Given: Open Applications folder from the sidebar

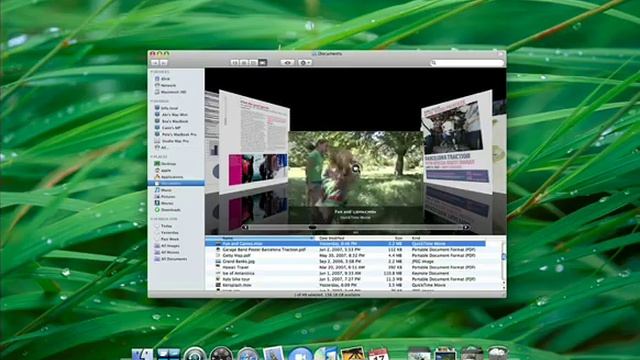Looking at the screenshot, I should point(169,177).
